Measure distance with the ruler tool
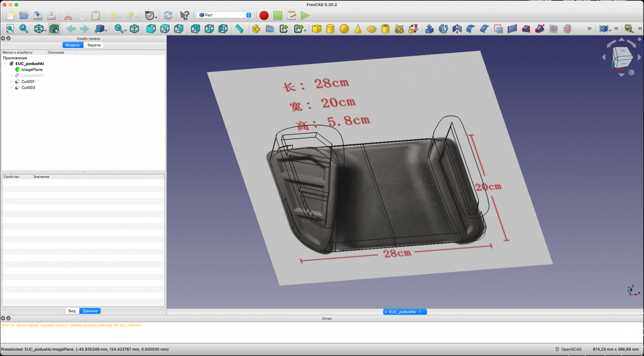Screen dimensions: 644x356 (239, 28)
